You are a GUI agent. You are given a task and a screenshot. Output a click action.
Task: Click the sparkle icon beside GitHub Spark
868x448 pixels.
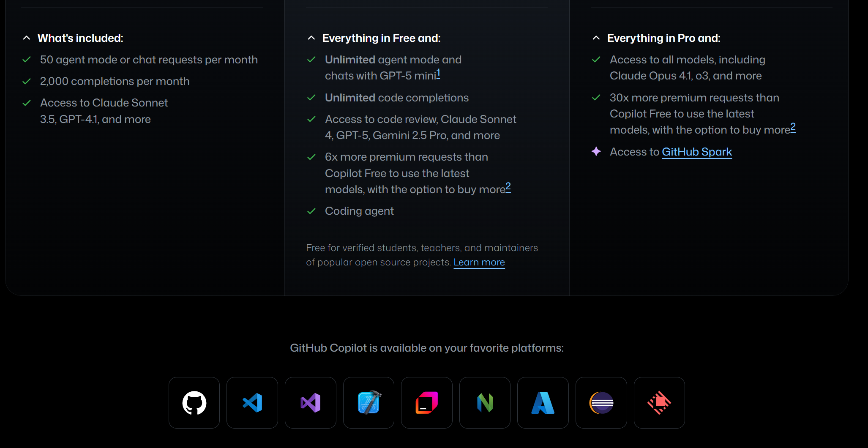click(596, 151)
